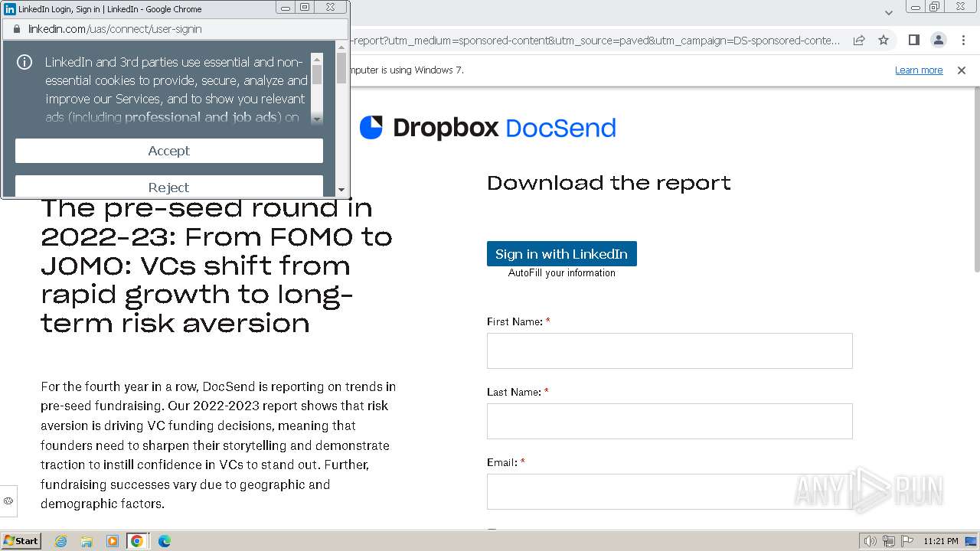Maximize the LinkedIn popup window
This screenshot has width=980, height=551.
click(x=305, y=8)
